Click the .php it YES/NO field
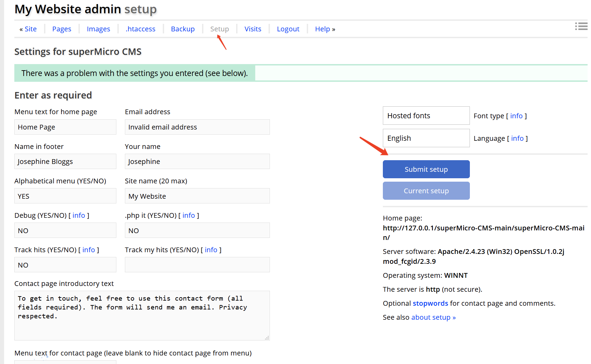The image size is (591, 364). (197, 230)
